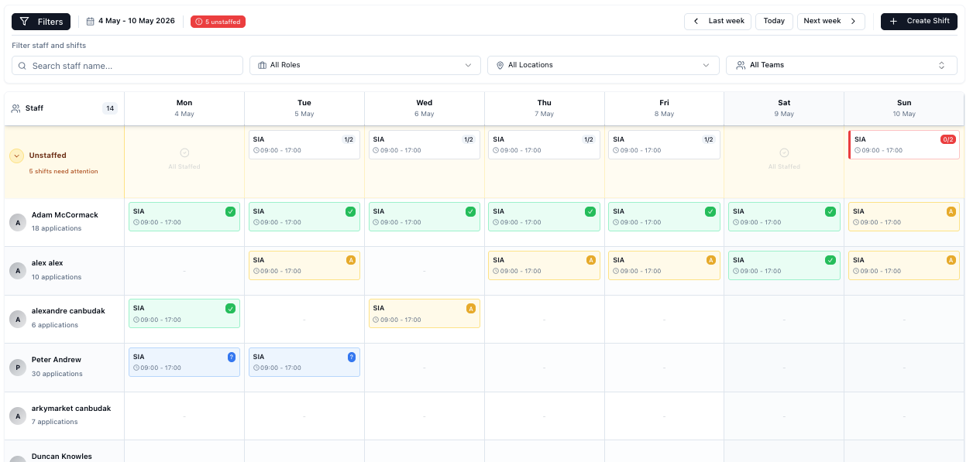The image size is (980, 462).
Task: Click alex alex's avatar
Action: tap(18, 270)
